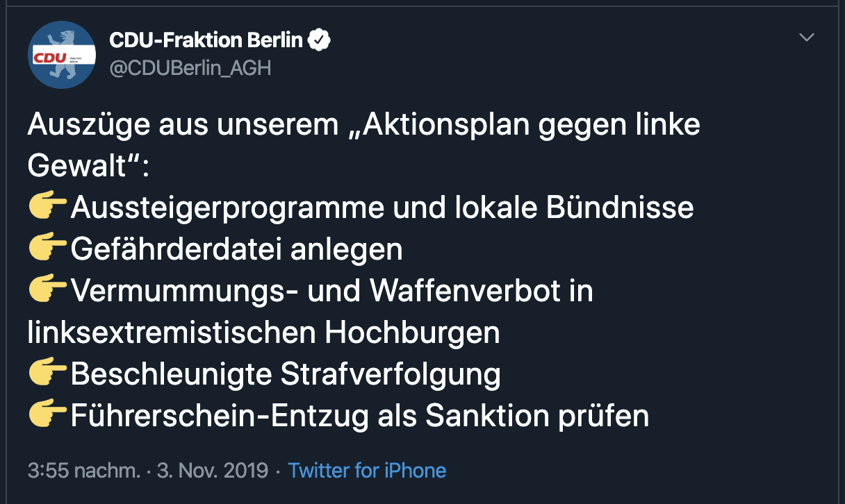Click the text Vermummungs- und Waffenverbot in
The width and height of the screenshot is (845, 504).
tap(331, 291)
